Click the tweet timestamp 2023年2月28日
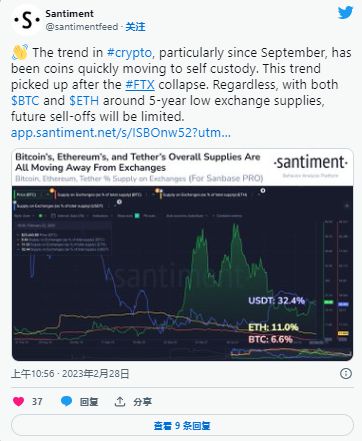The image size is (362, 441). 95,374
